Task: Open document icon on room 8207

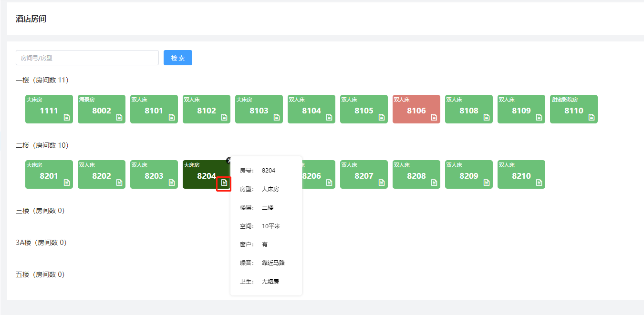Action: click(382, 183)
